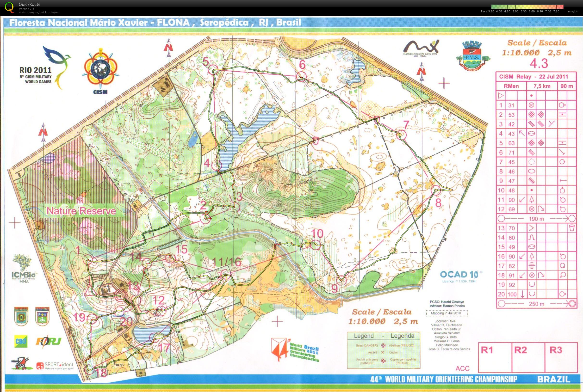
Task: Click the 'ACC' label
Action: [x=462, y=368]
